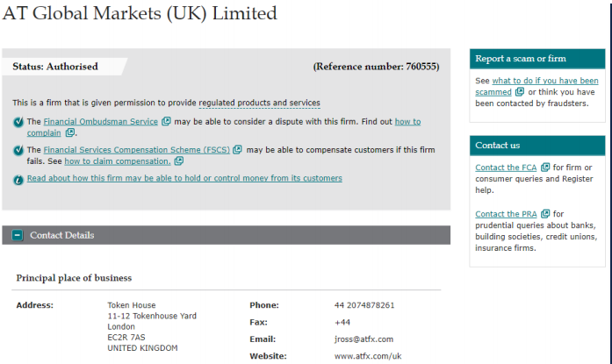The width and height of the screenshot is (612, 364).
Task: Follow the Contact the FCA link
Action: [x=506, y=168]
